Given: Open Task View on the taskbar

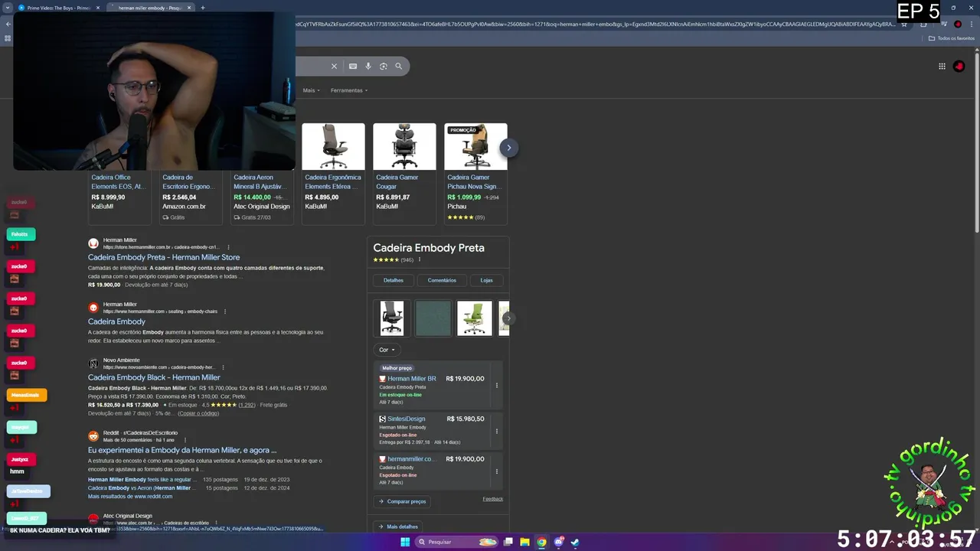Looking at the screenshot, I should pos(508,542).
